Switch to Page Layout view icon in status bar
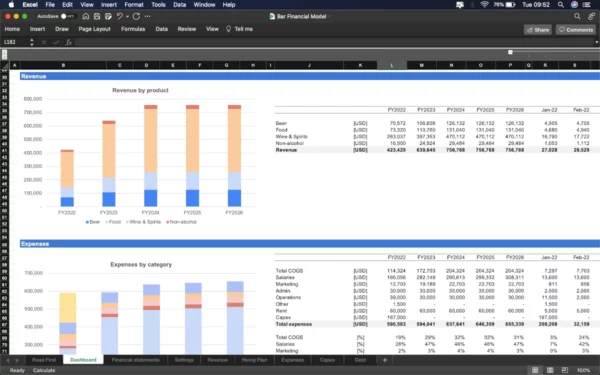Image resolution: width=600 pixels, height=375 pixels. pyautogui.click(x=550, y=370)
